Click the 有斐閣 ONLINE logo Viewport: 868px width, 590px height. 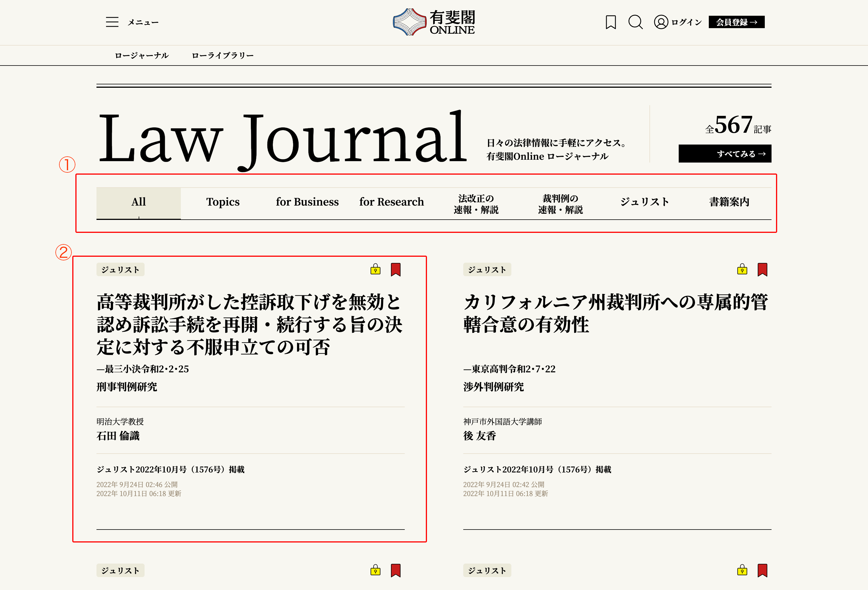(434, 22)
